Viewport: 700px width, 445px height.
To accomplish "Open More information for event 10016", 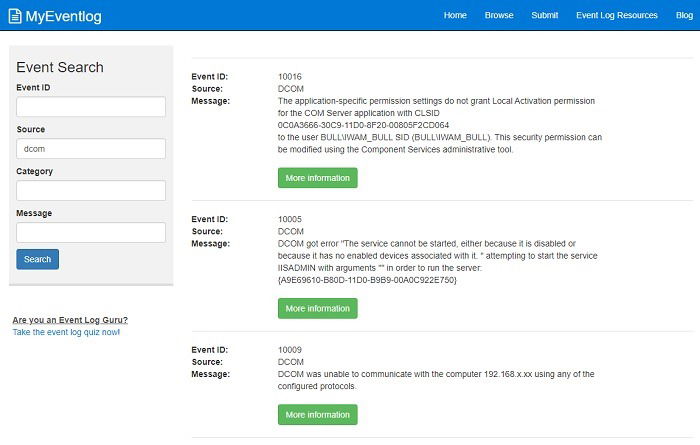I will coord(317,178).
